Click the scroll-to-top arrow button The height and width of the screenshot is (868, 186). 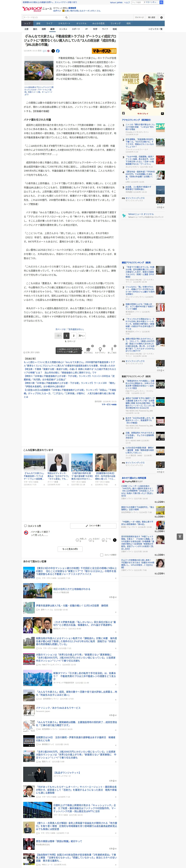pos(180,536)
